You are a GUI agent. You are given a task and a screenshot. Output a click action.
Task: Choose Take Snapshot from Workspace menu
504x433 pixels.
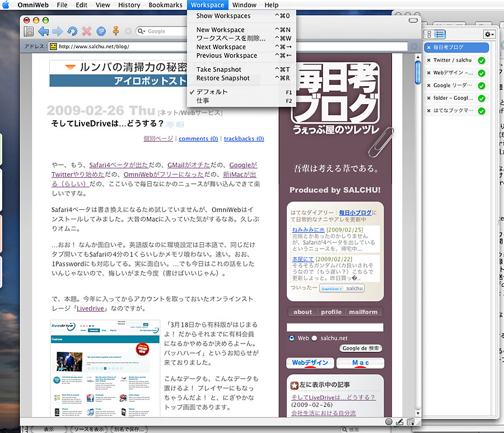(x=219, y=69)
